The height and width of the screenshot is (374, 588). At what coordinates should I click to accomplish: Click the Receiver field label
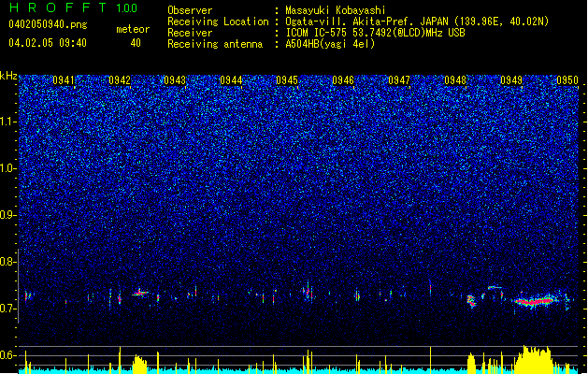click(x=190, y=33)
